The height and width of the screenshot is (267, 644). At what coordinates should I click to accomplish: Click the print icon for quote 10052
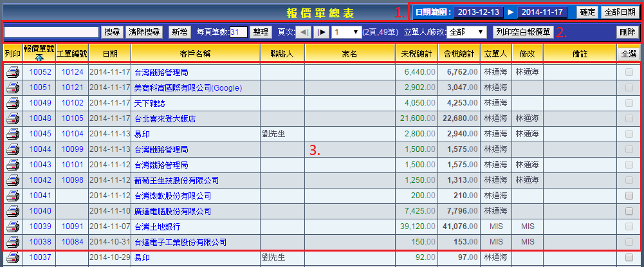12,73
